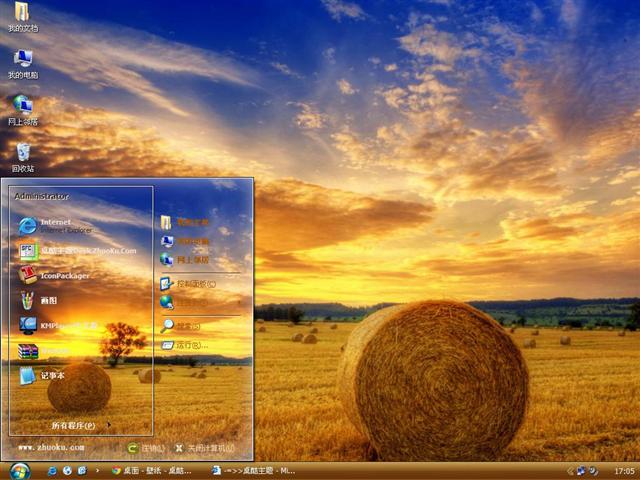Viewport: 640px width, 480px height.
Task: Click the globe icon in quick launch
Action: click(x=67, y=471)
